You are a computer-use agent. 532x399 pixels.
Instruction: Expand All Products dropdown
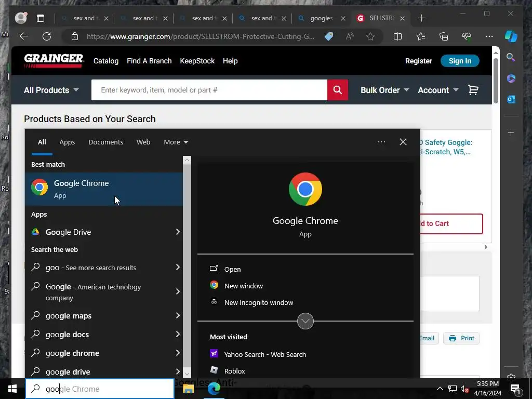coord(51,90)
